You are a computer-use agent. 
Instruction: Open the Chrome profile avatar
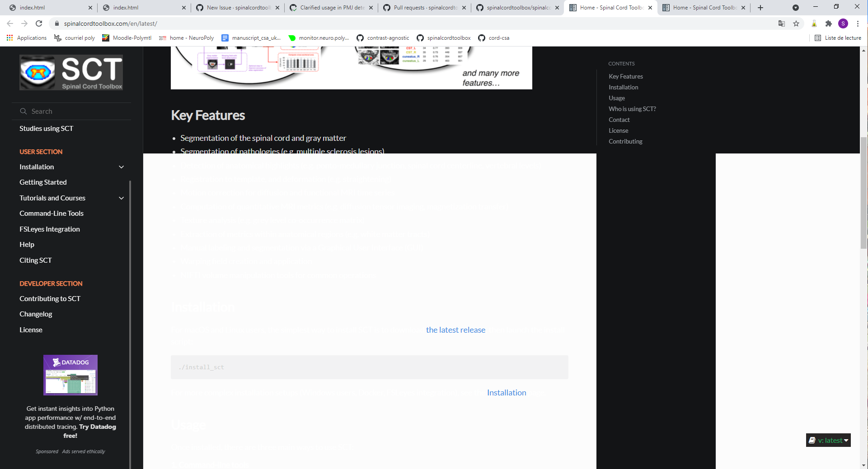point(843,23)
